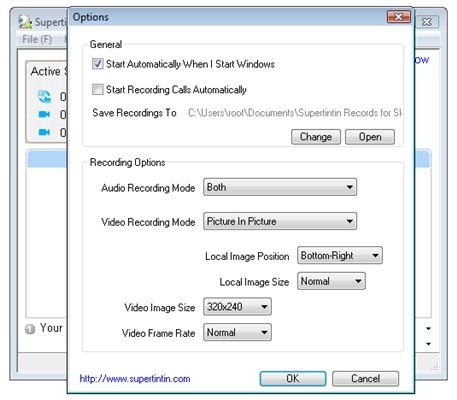Enable Start Recording Calls Automatically checkbox
The image size is (457, 400).
(x=98, y=89)
